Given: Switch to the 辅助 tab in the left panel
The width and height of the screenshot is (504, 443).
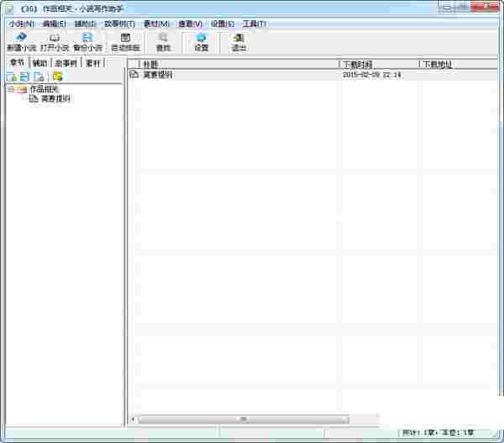Looking at the screenshot, I should [x=39, y=63].
